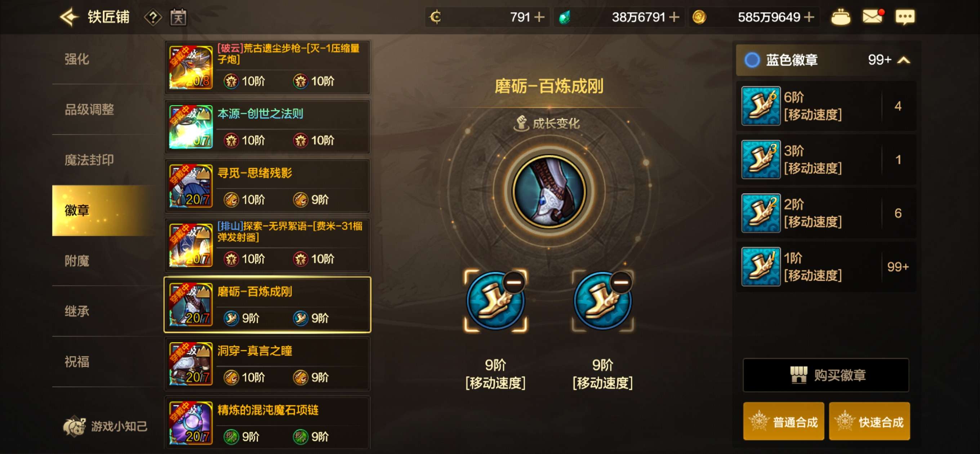Click the central boots equipment icon
Viewport: 980px width, 454px height.
tap(549, 191)
